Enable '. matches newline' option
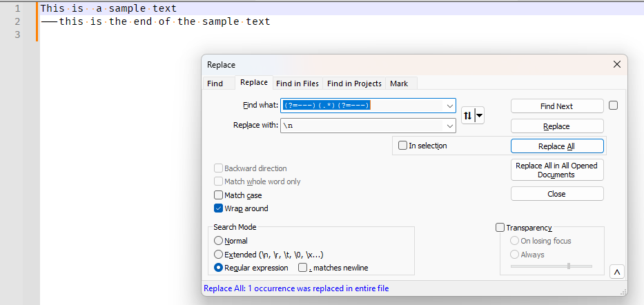 pyautogui.click(x=302, y=268)
